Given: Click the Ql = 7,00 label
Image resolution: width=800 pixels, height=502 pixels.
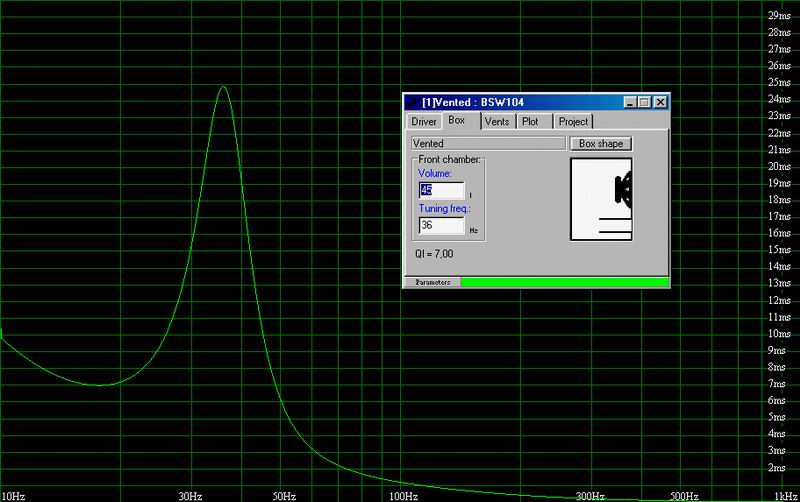Looking at the screenshot, I should point(433,255).
